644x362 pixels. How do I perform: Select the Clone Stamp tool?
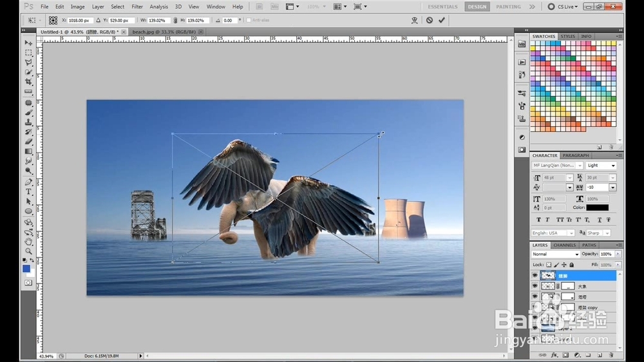[x=28, y=122]
